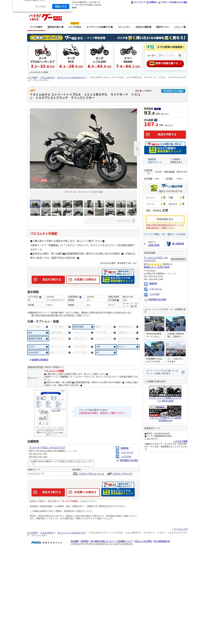Click the help icon on the 4スト option
Viewport: 215px width, 644px height.
point(137,347)
